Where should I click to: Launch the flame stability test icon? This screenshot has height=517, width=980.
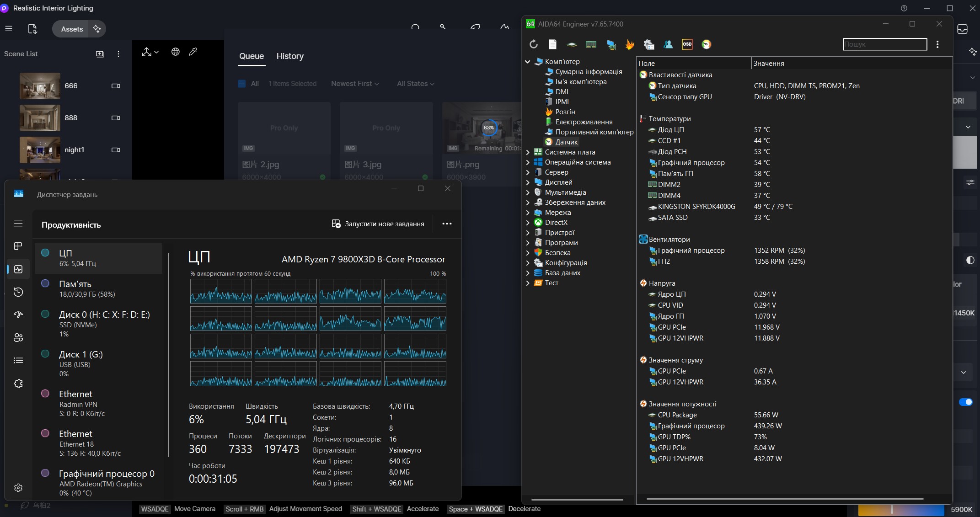pyautogui.click(x=630, y=44)
